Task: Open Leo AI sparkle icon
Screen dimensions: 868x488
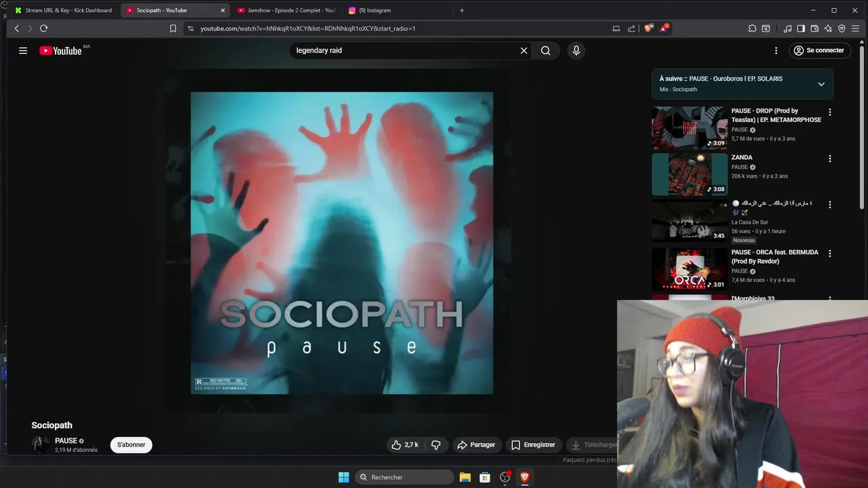Action: (x=828, y=28)
